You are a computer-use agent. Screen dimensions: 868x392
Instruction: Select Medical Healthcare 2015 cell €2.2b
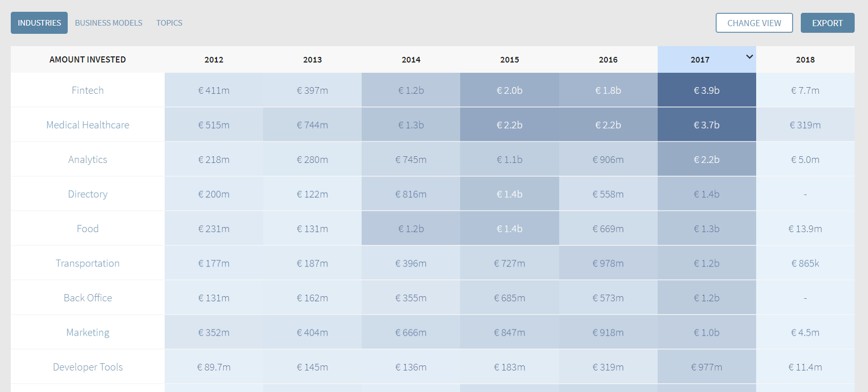[x=509, y=125]
